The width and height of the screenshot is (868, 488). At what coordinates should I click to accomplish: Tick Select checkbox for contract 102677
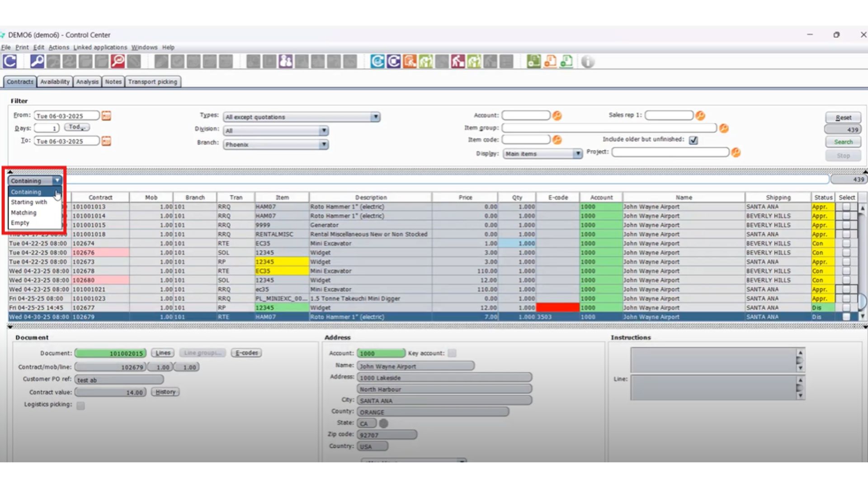846,308
